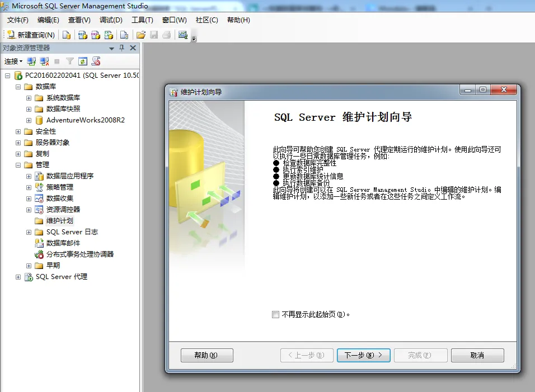Click the SQL Server Compact Query icon
The height and width of the screenshot is (392, 535).
click(x=124, y=35)
